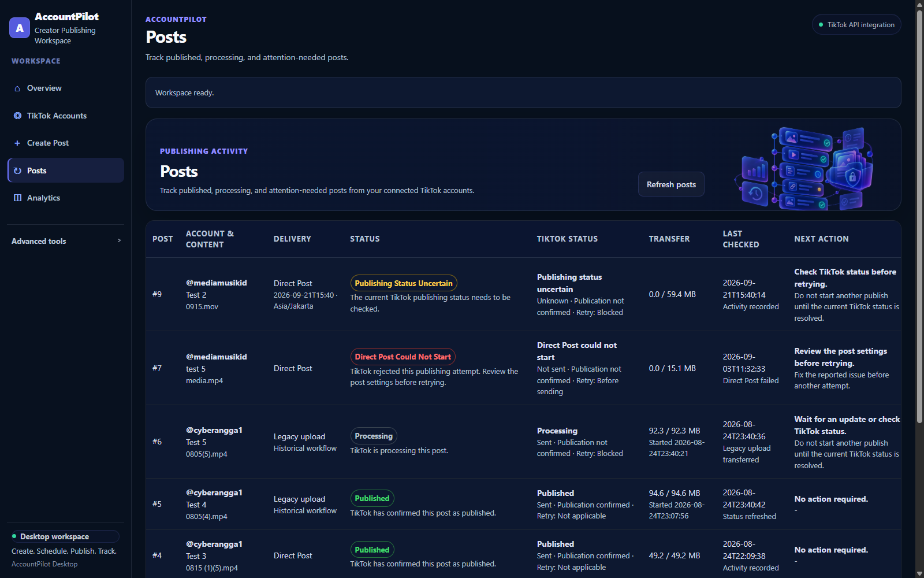Click the scrollbar up arrow
The height and width of the screenshot is (578, 924).
tap(920, 4)
